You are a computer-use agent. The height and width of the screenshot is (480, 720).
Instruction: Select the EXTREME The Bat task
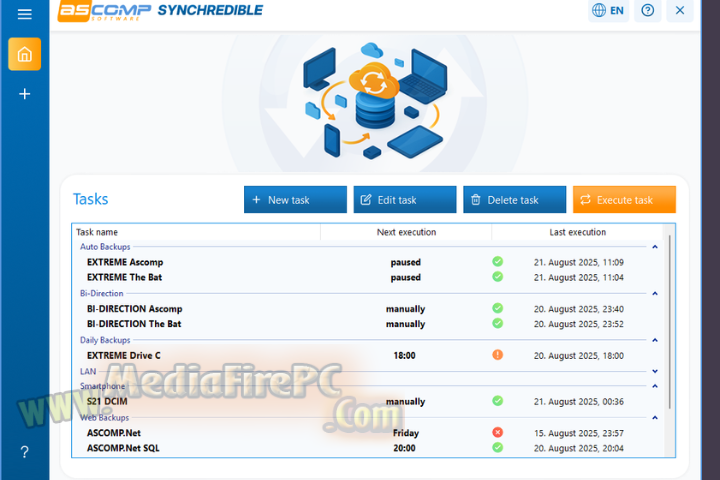tap(367, 277)
